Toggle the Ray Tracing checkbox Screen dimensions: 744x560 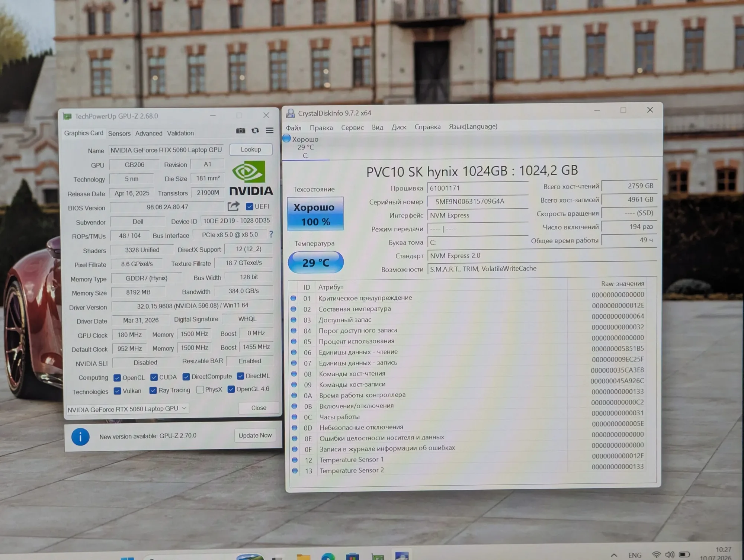(153, 390)
